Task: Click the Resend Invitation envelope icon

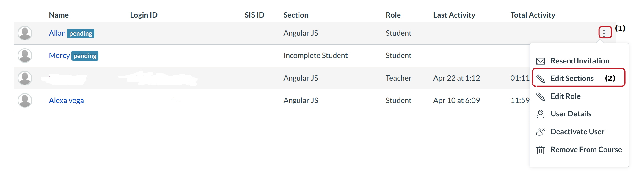Action: click(x=540, y=61)
